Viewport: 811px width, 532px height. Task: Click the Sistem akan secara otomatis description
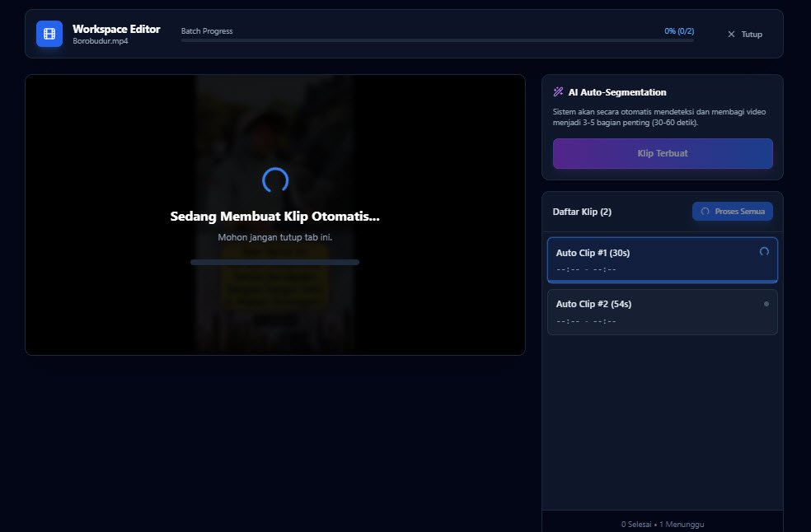pos(659,117)
